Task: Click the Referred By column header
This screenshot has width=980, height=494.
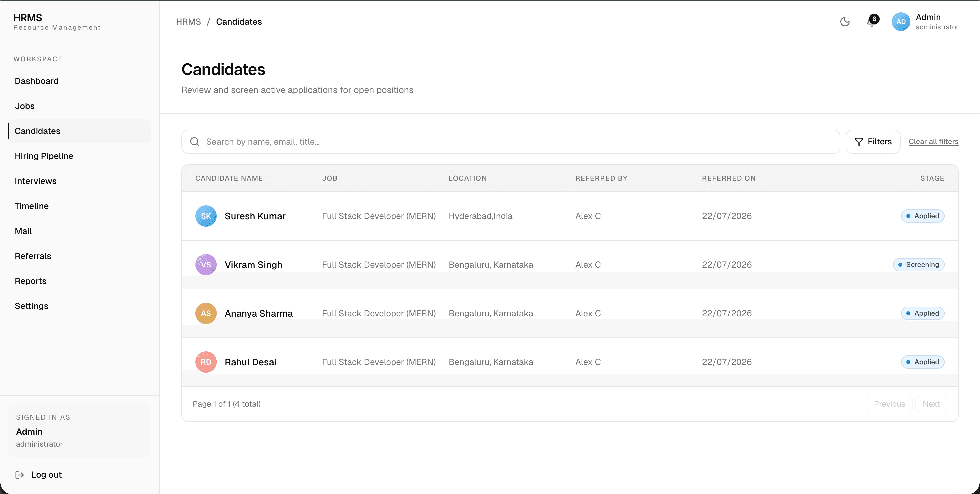Action: 601,178
